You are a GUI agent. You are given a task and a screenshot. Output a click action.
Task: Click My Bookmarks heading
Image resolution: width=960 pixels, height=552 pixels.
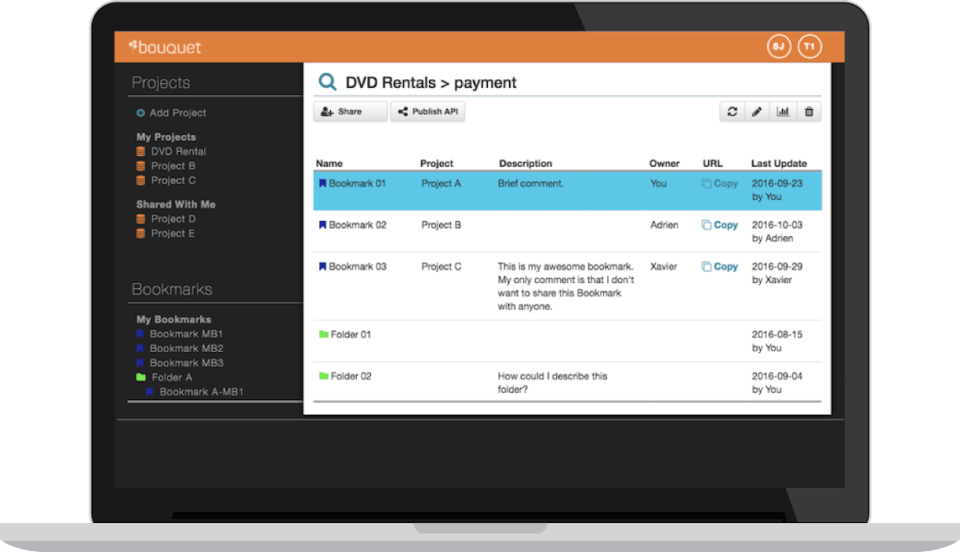click(173, 319)
